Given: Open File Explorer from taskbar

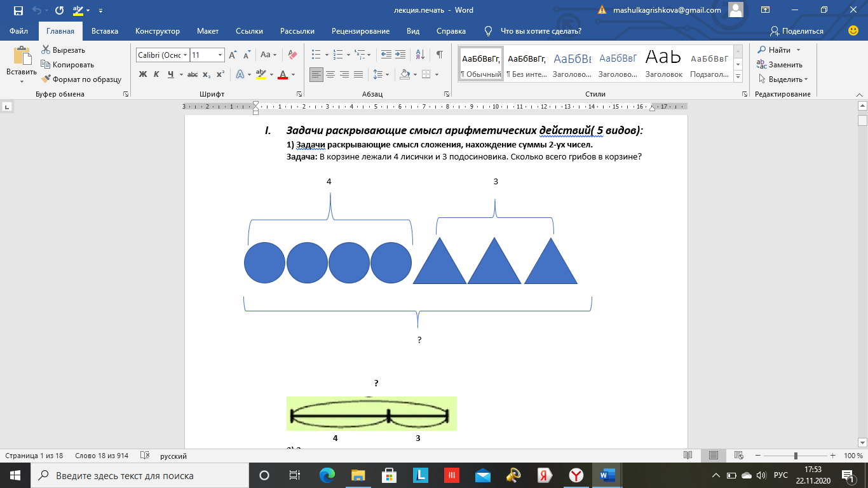Looking at the screenshot, I should click(358, 475).
